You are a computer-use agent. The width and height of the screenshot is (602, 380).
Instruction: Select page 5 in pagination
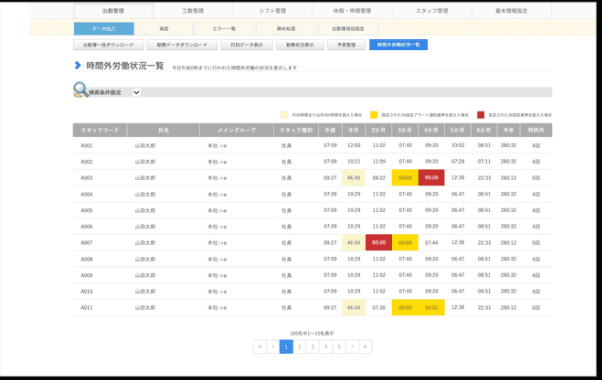(339, 347)
